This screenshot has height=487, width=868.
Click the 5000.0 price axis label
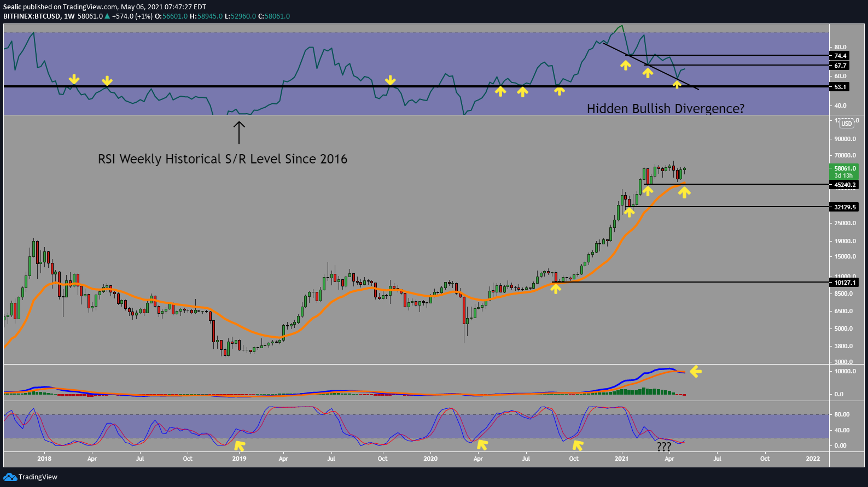(844, 328)
